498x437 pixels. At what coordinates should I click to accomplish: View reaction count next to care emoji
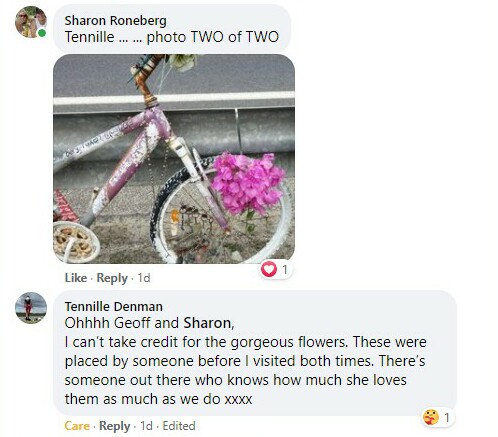447,417
